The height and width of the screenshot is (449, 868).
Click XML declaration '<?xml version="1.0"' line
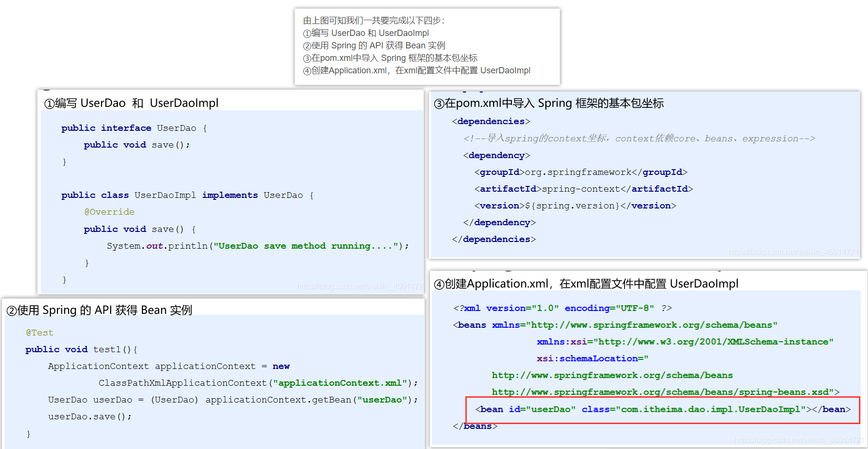[563, 308]
